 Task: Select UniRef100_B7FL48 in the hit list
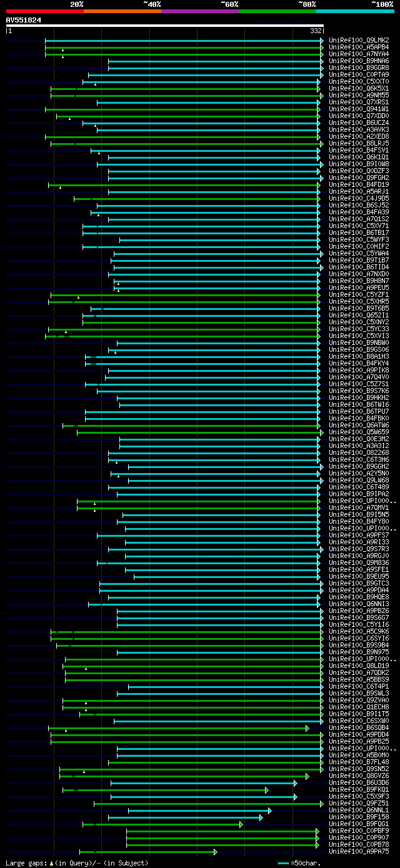tap(359, 762)
